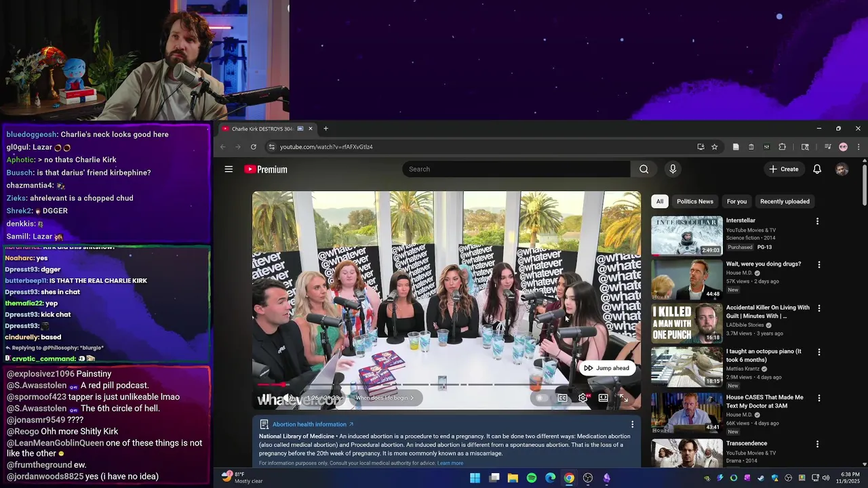Image resolution: width=868 pixels, height=488 pixels.
Task: Mute the video with volume icon
Action: 288,398
